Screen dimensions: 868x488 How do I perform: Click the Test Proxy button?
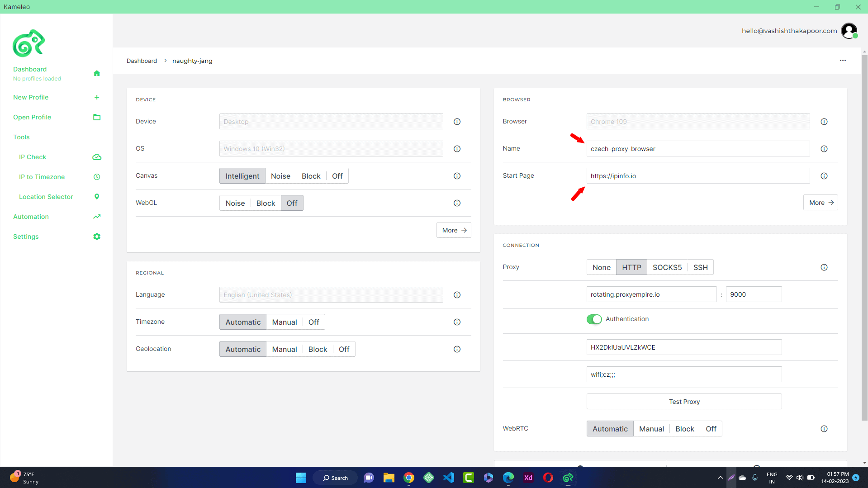(684, 402)
